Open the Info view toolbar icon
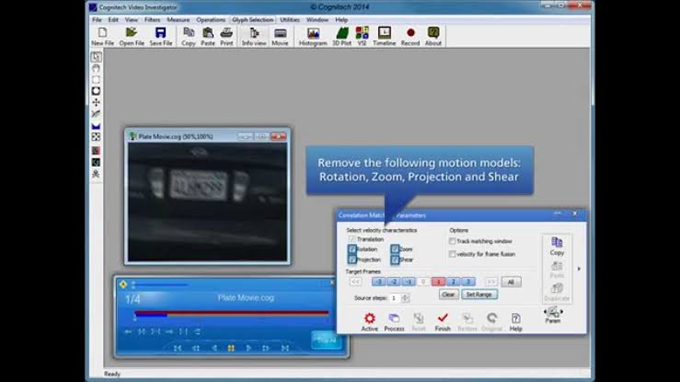 tap(254, 36)
